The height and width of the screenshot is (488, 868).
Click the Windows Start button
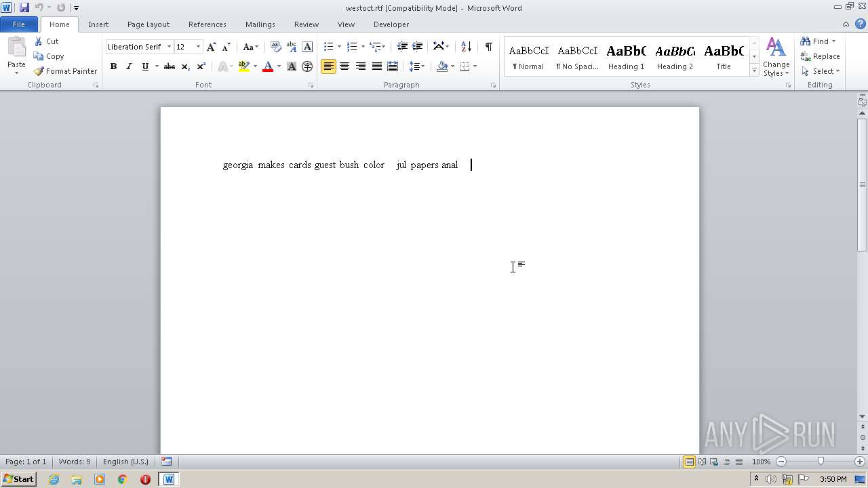pyautogui.click(x=19, y=479)
